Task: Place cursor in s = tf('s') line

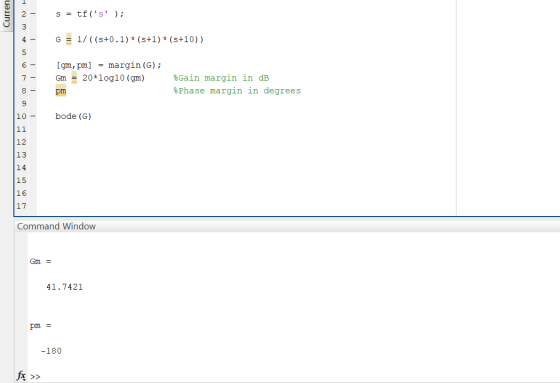Action: 90,14
